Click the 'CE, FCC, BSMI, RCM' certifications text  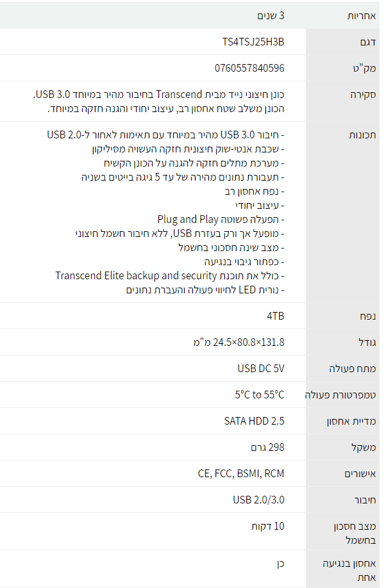pos(241,473)
